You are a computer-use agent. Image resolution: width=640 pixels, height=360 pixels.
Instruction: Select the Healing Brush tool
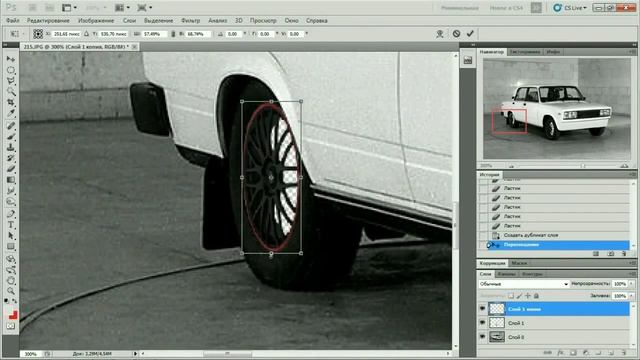pyautogui.click(x=11, y=126)
